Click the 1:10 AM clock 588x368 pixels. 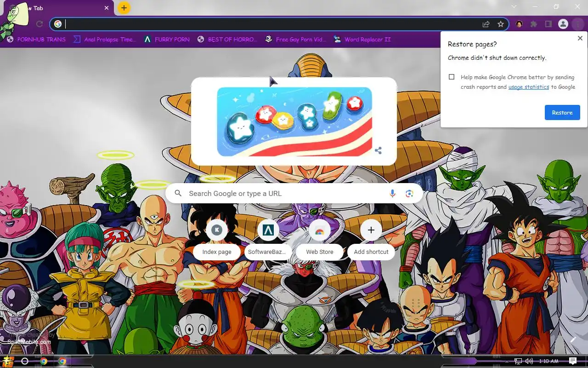548,361
